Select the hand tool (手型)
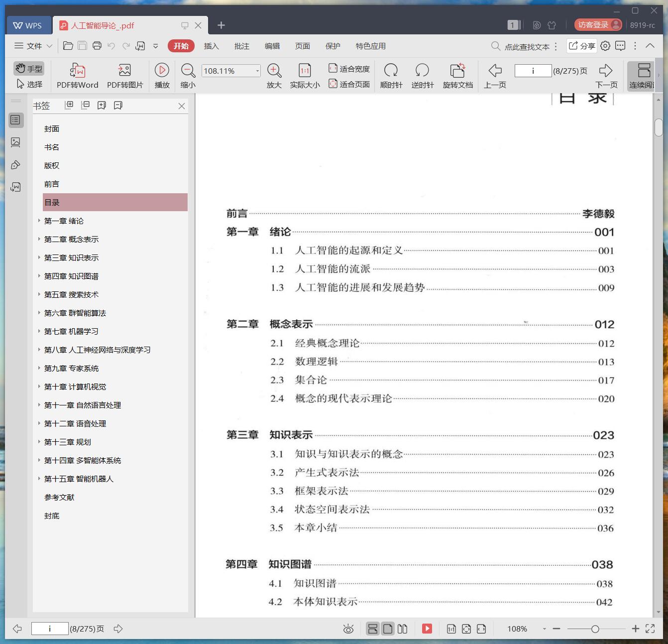 tap(28, 69)
